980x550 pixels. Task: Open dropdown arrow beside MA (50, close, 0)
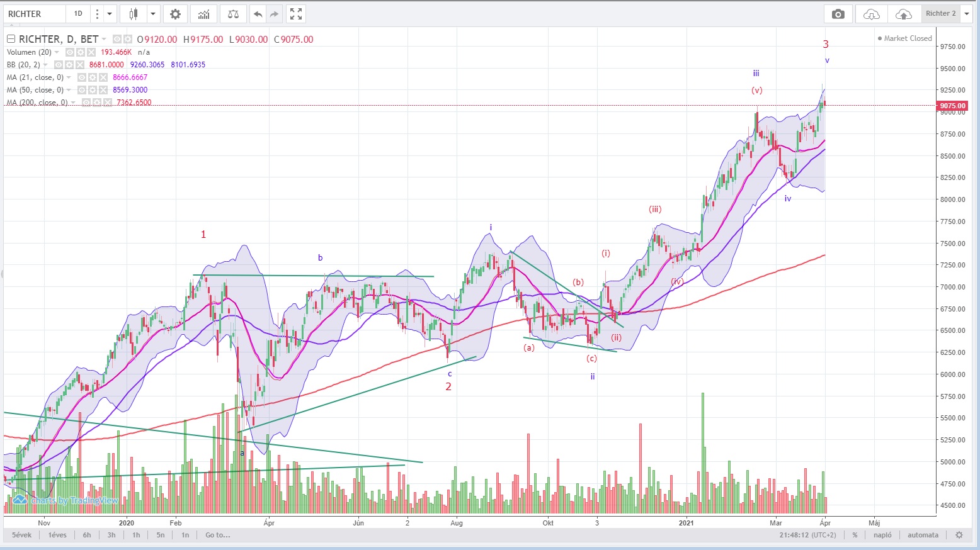pos(69,90)
